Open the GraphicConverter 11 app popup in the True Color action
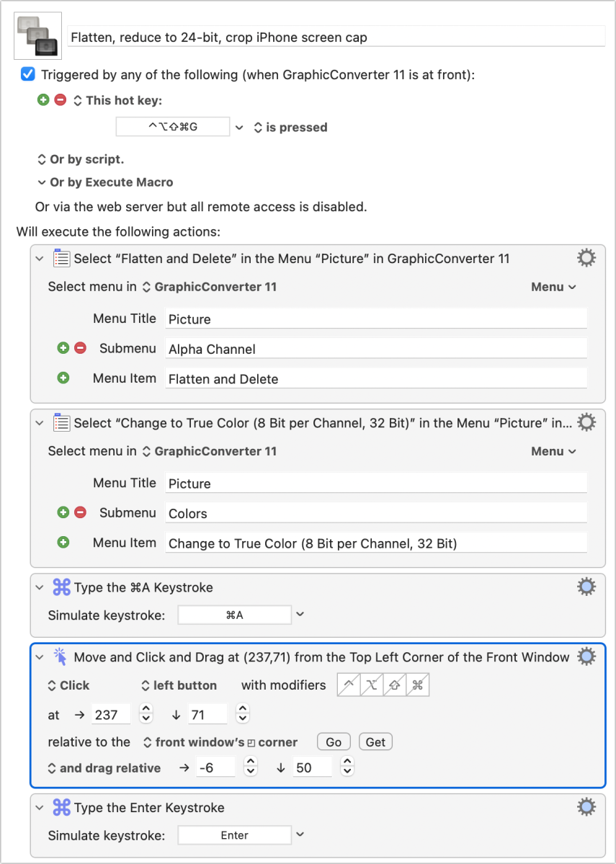This screenshot has height=864, width=616. point(210,450)
